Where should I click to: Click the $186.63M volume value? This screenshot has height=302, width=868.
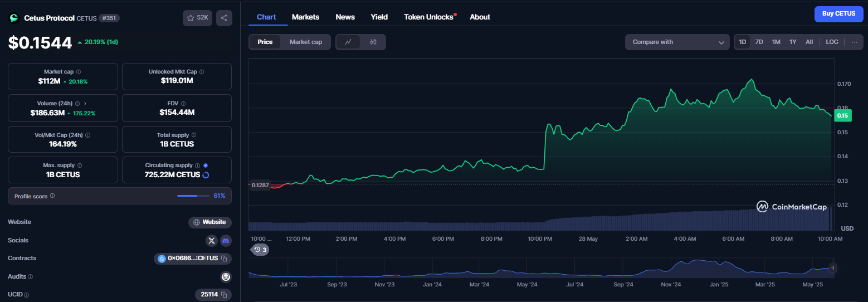[47, 113]
